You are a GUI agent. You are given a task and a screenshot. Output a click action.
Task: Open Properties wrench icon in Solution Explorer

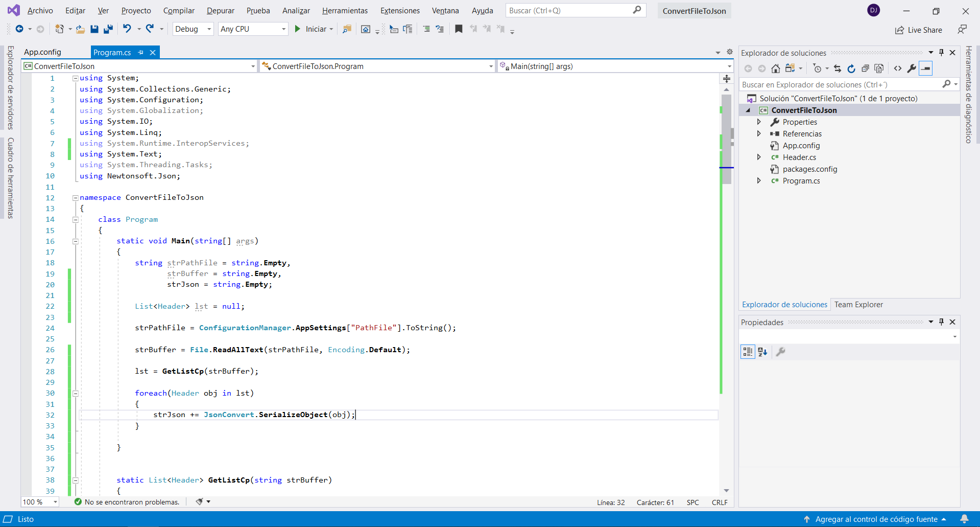click(912, 68)
